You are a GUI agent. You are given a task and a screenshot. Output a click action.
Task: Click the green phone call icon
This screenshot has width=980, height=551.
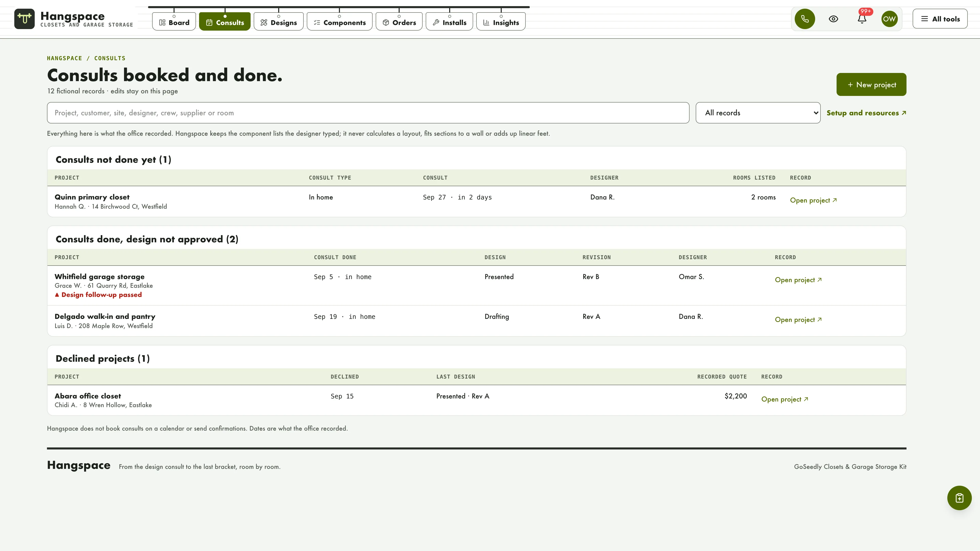[x=805, y=19]
